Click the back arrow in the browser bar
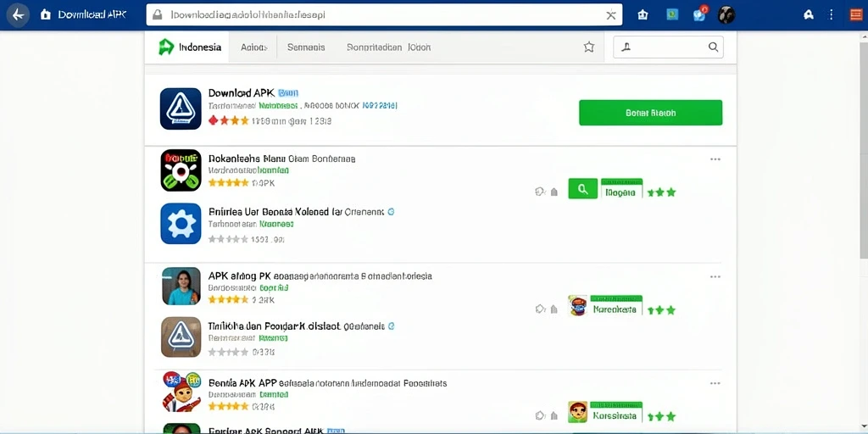This screenshot has height=434, width=868. (19, 15)
